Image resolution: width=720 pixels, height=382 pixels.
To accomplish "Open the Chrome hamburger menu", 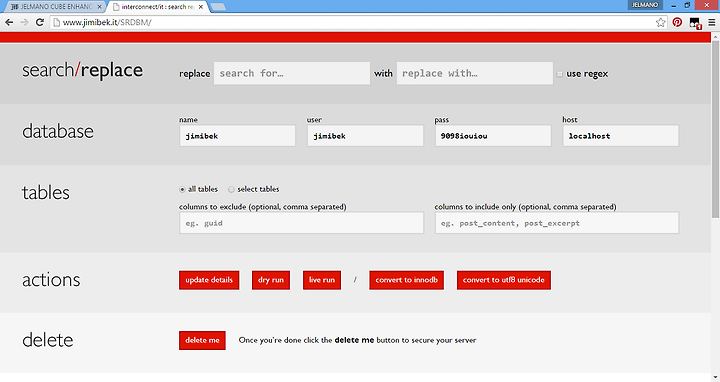I will [712, 22].
